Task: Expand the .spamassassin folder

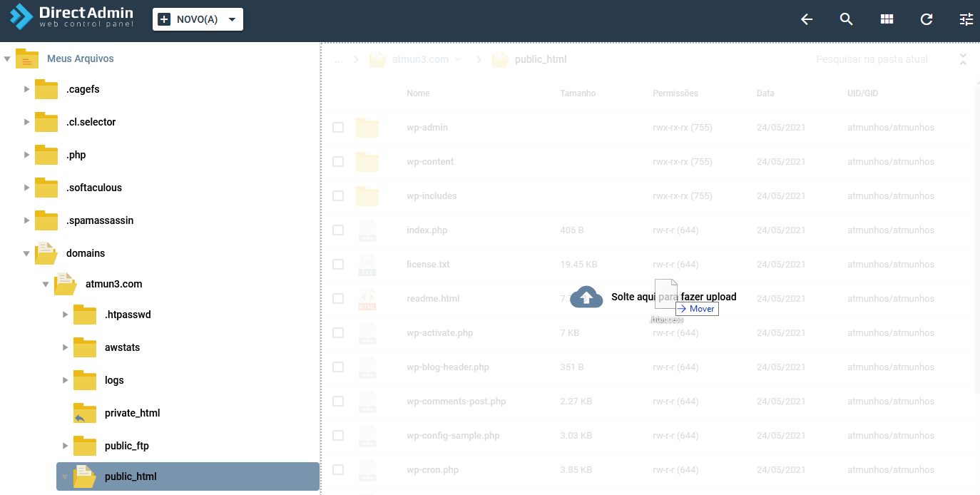Action: pos(26,220)
